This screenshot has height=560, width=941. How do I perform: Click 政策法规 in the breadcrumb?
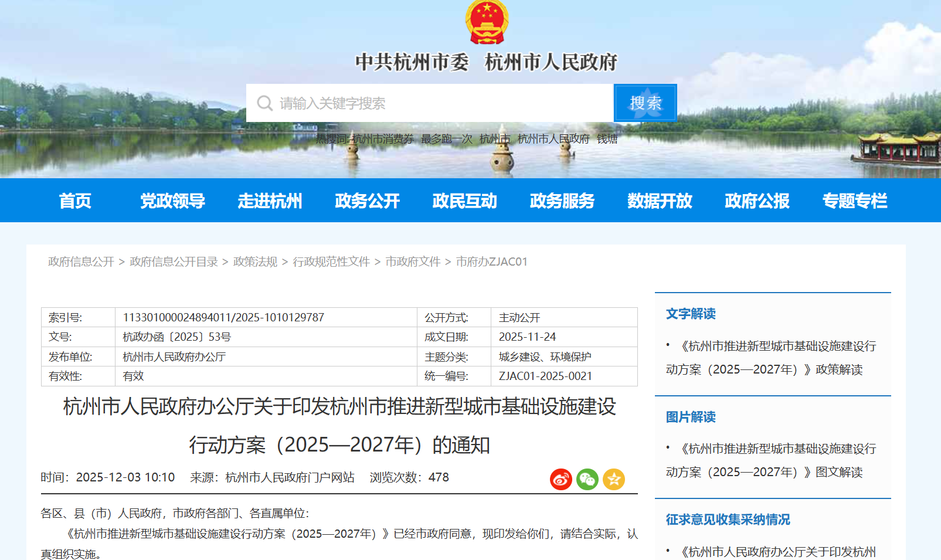click(255, 262)
